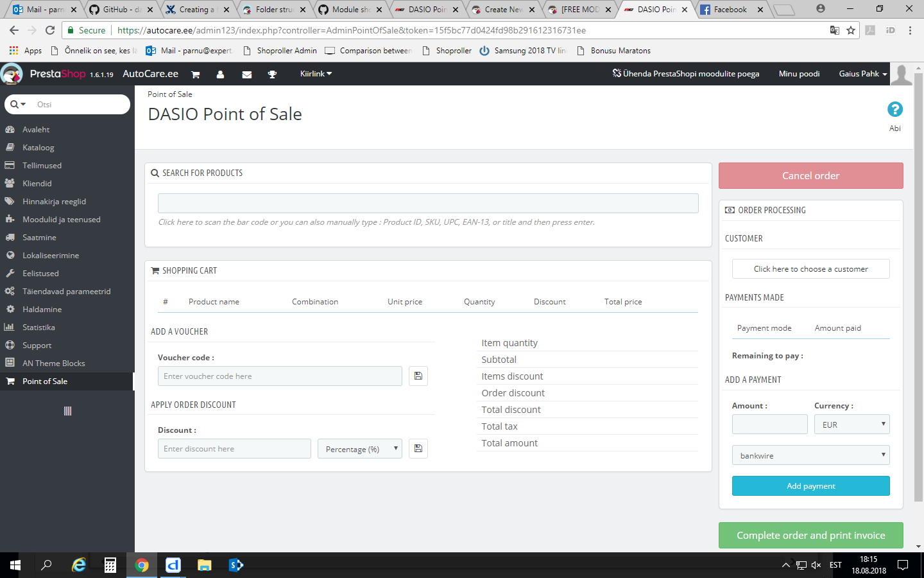
Task: Open Internet Explorer from taskbar
Action: pos(79,565)
